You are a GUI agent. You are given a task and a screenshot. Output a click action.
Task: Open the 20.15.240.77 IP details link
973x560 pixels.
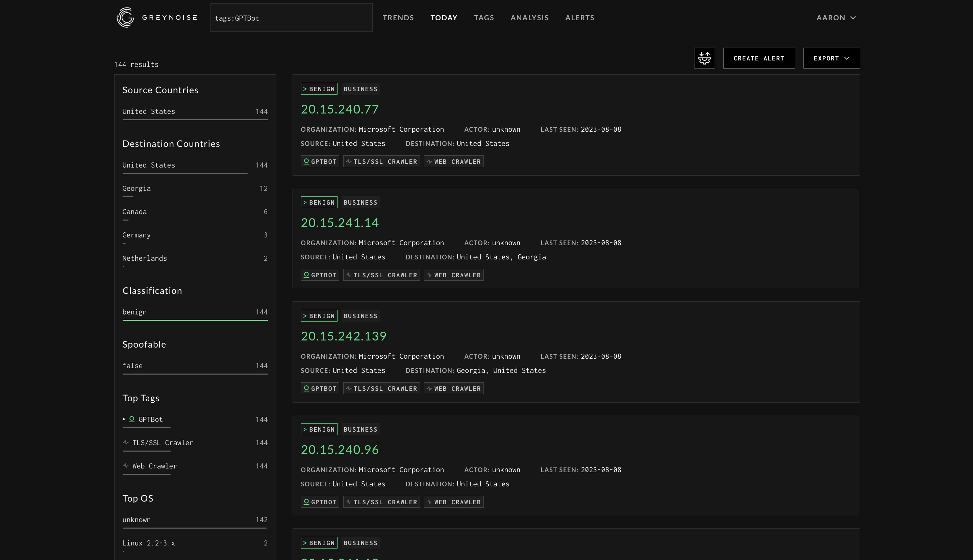pyautogui.click(x=340, y=109)
